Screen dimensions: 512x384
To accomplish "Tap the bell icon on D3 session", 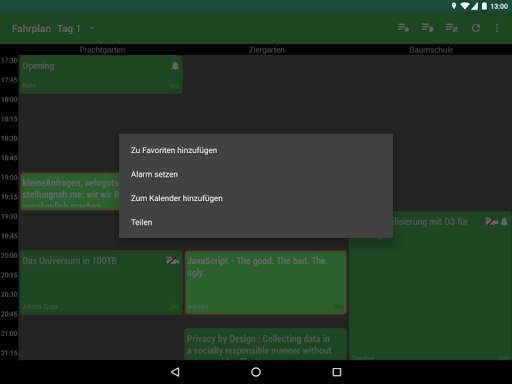I will click(504, 222).
